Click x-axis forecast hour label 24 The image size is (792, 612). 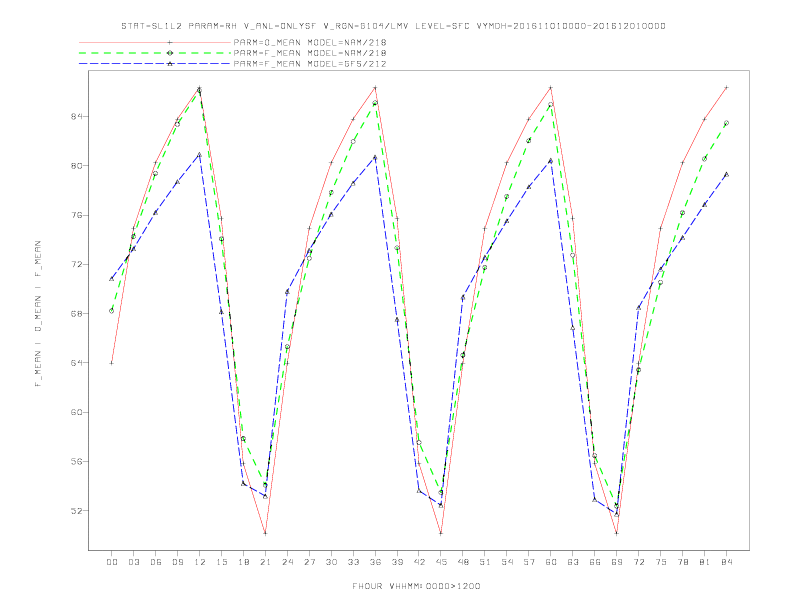pyautogui.click(x=287, y=562)
